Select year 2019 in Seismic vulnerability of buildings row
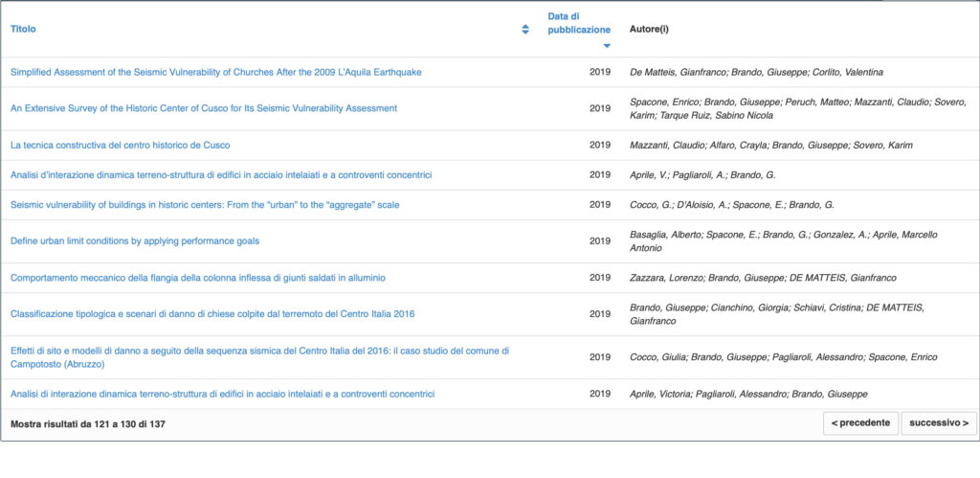Viewport: 980px width, 478px height. click(x=600, y=205)
